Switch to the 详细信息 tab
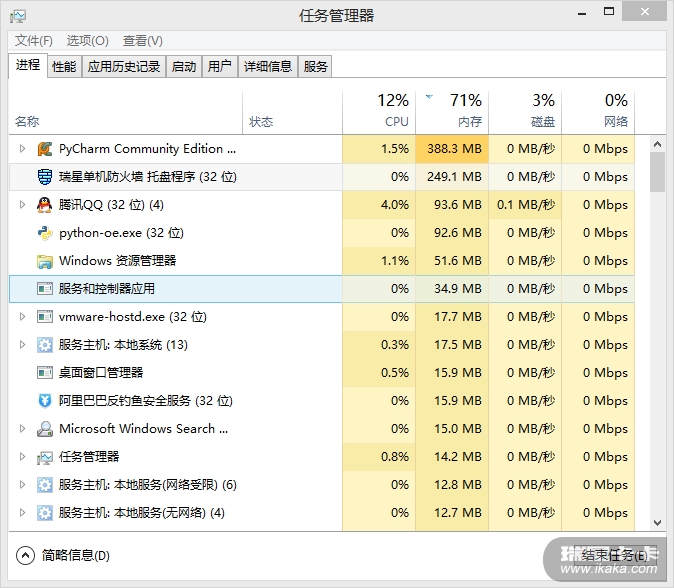This screenshot has width=674, height=588. [268, 67]
